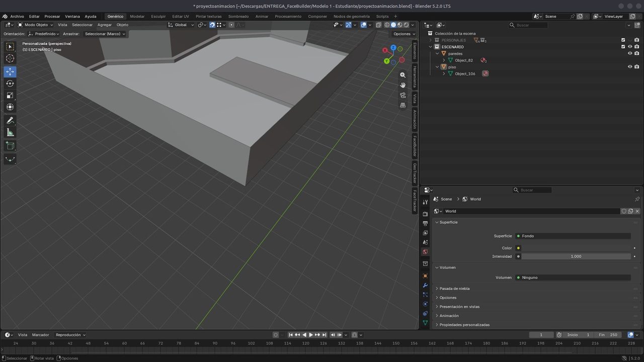Select the Transform tool
644x362 pixels.
(x=10, y=107)
